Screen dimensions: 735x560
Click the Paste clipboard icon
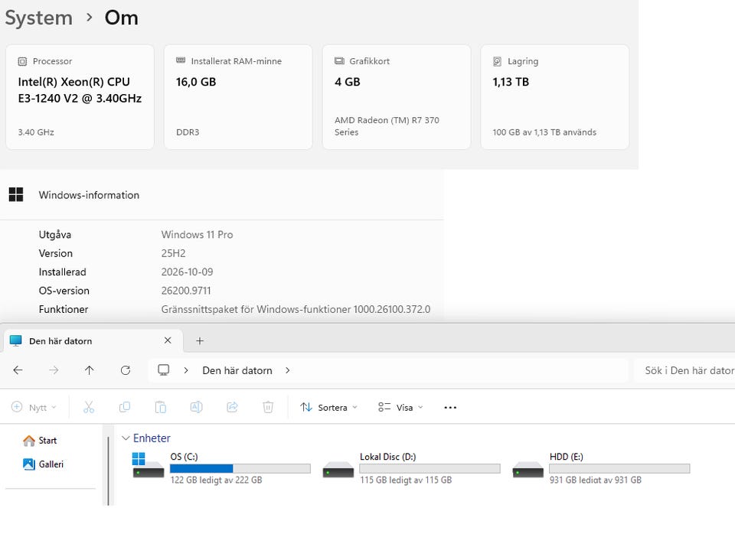click(160, 407)
